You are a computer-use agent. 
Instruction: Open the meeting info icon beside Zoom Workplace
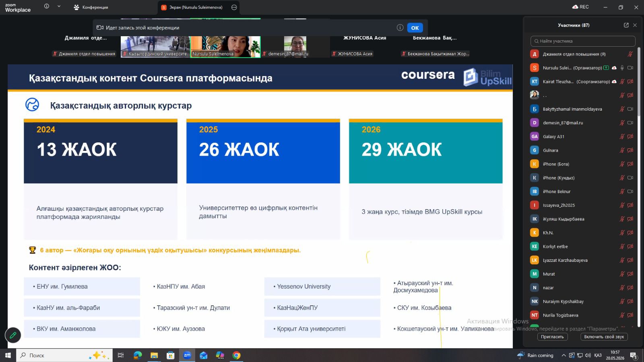(47, 6)
